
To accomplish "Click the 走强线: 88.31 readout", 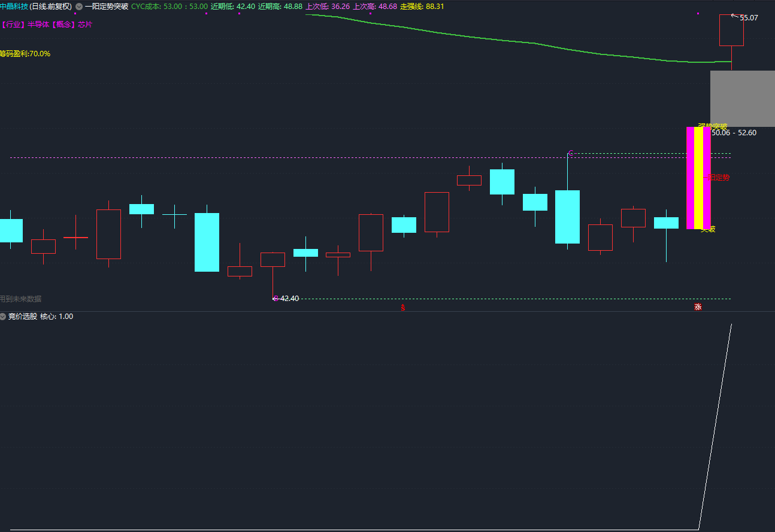I will [x=422, y=7].
